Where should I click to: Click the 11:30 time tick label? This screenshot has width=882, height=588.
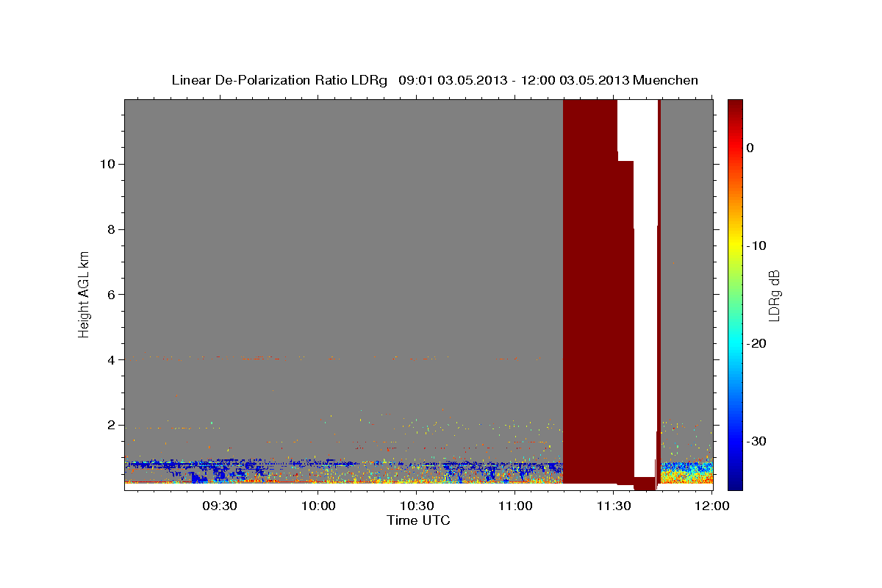tap(613, 506)
